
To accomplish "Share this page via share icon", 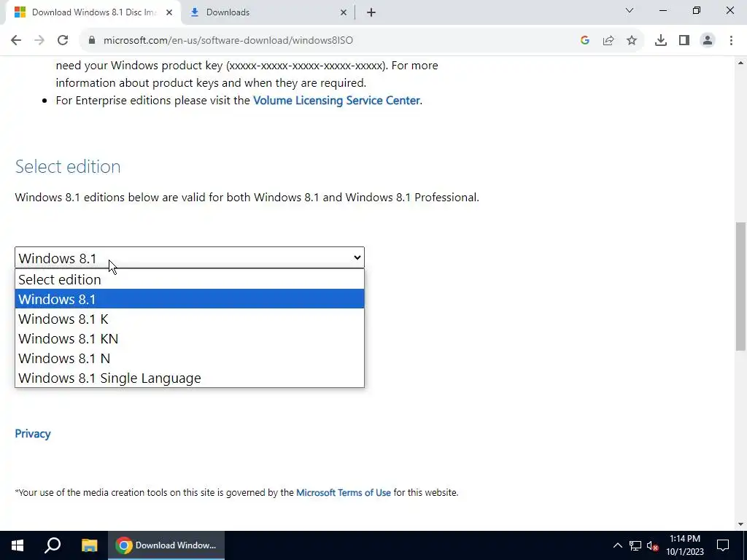I will [x=608, y=40].
